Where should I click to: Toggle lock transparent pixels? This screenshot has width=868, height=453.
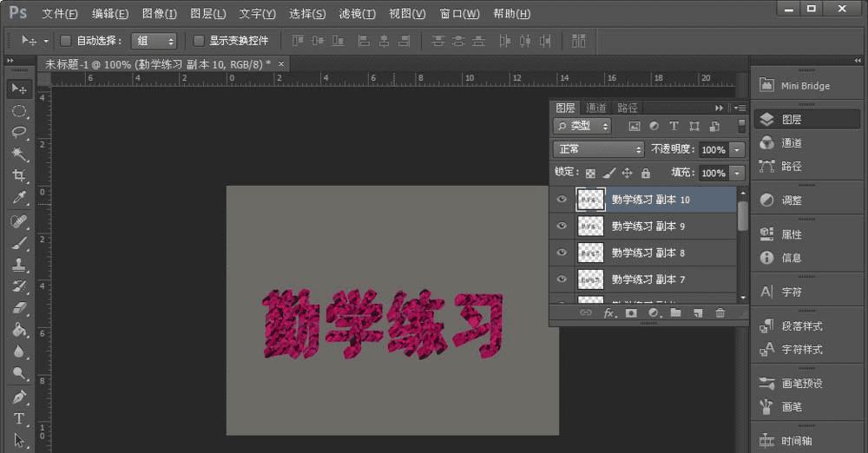590,174
